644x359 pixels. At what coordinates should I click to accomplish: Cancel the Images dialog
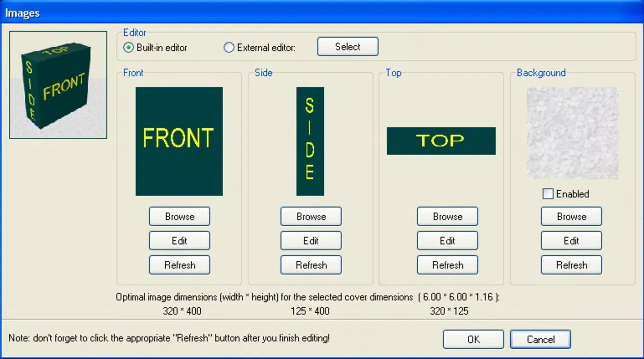click(541, 340)
